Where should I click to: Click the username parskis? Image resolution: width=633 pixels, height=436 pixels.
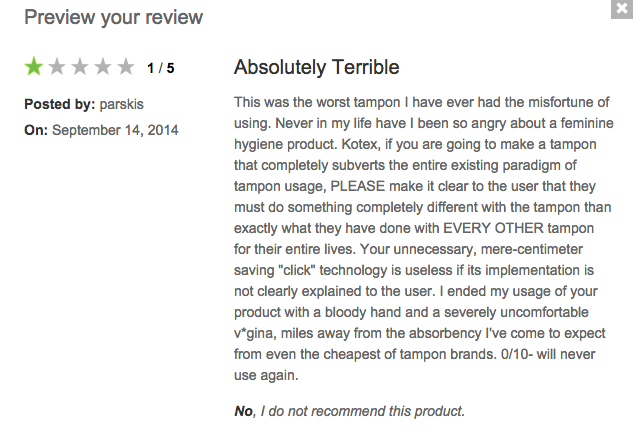pyautogui.click(x=122, y=104)
